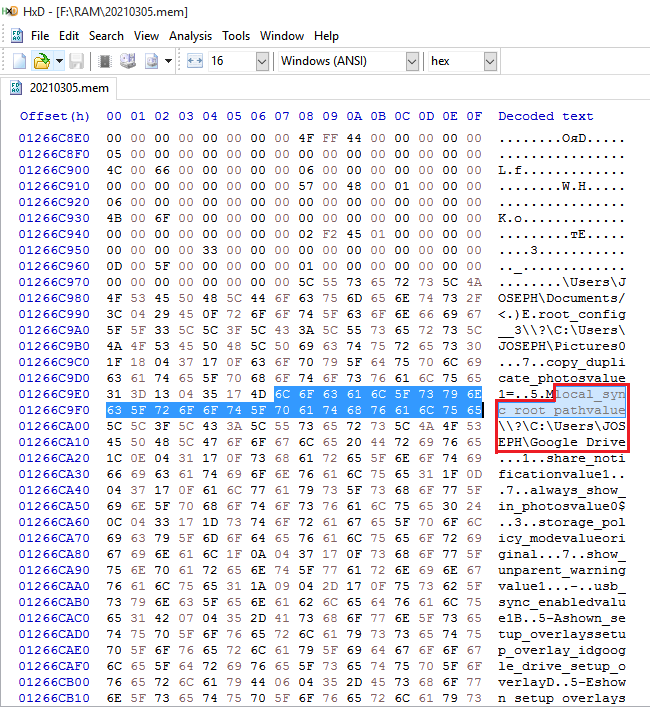Click byte 33 in row 01266C950
This screenshot has width=650, height=707.
[210, 250]
